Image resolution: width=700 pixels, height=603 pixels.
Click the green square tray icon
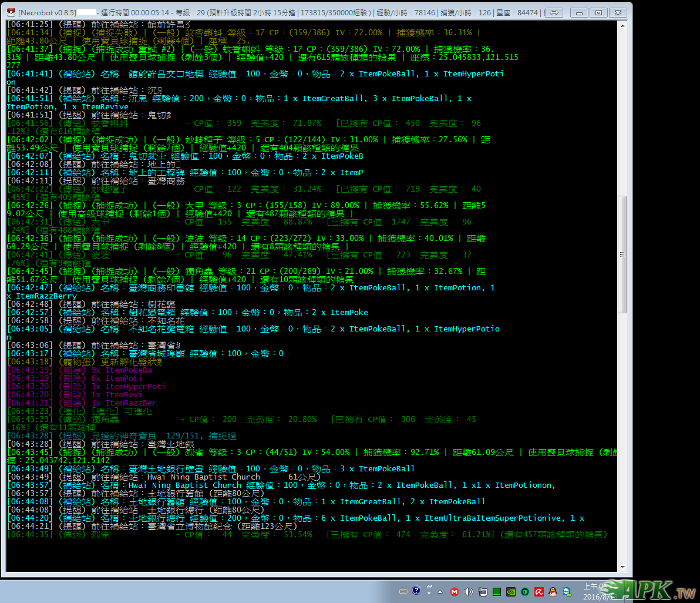[x=496, y=591]
